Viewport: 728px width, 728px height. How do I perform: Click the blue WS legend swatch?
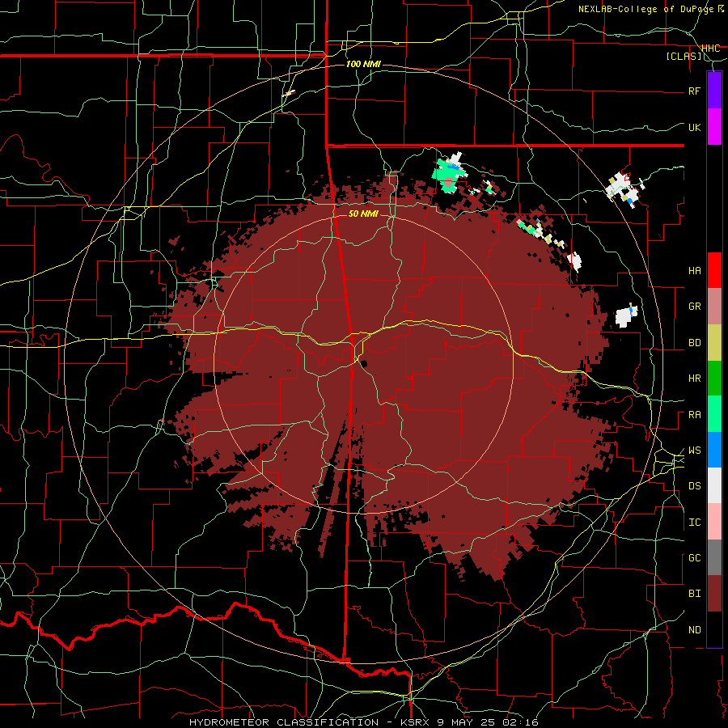714,450
